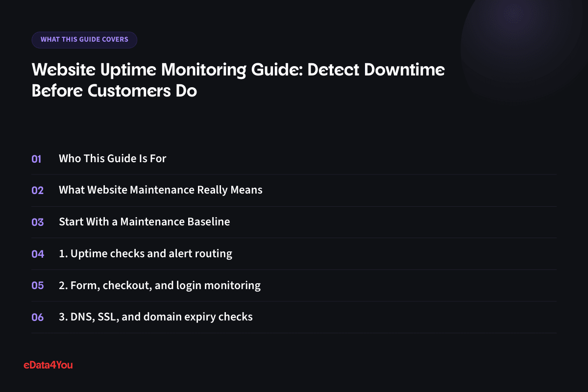The image size is (588, 392).
Task: Go to 'Start With a Maintenance Baseline'
Action: point(145,222)
